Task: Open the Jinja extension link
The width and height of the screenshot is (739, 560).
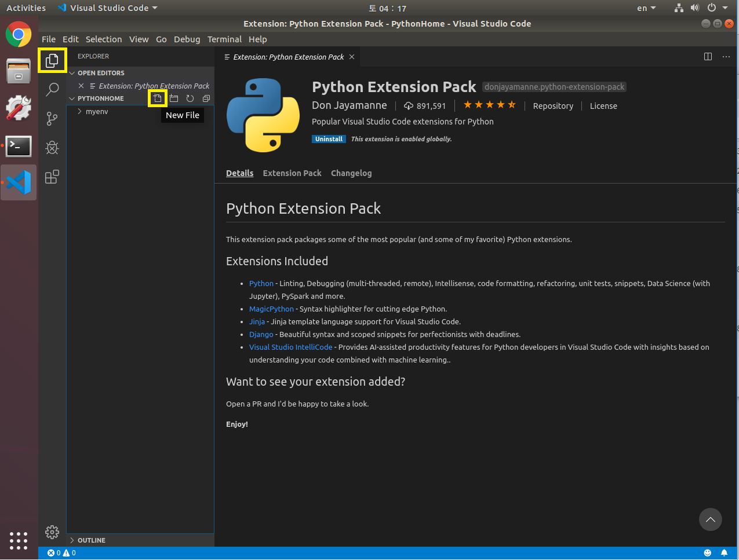Action: tap(257, 321)
